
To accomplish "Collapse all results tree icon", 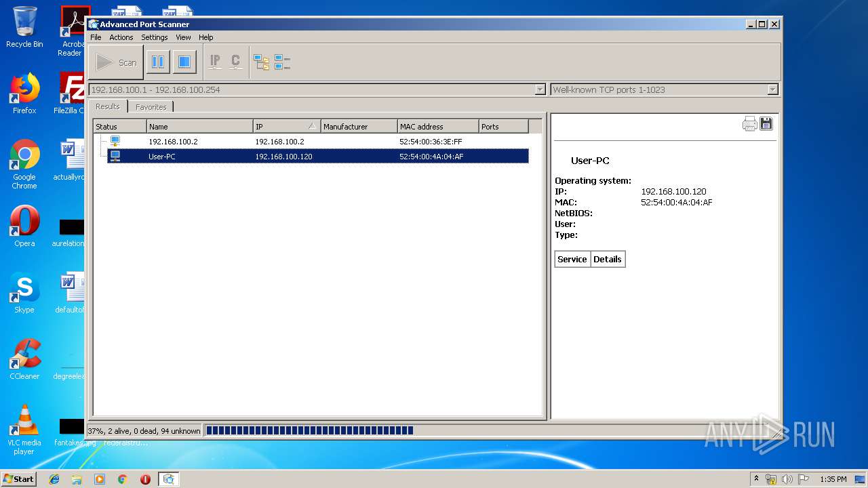I will click(x=282, y=62).
